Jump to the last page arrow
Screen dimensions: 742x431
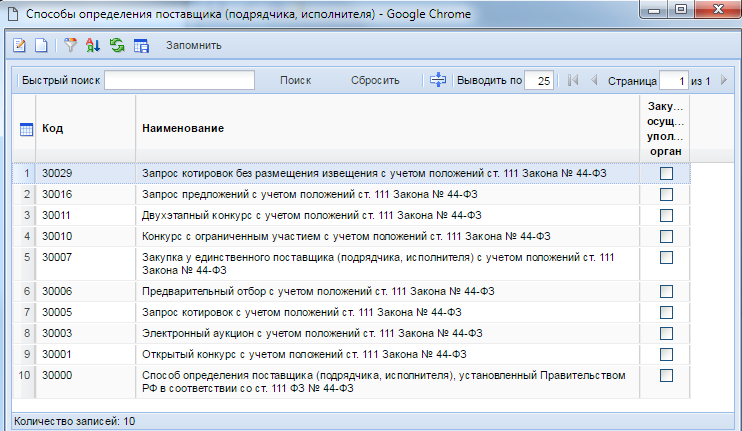[x=738, y=81]
